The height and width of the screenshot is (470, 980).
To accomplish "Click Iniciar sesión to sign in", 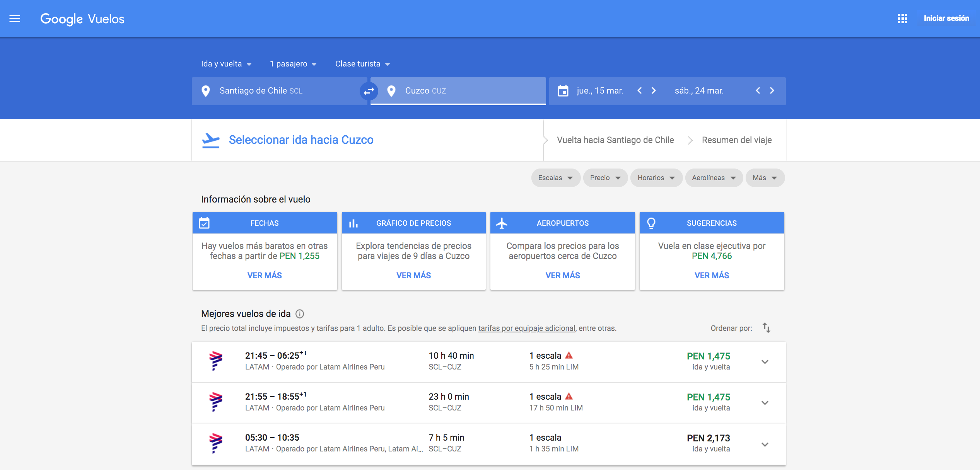I will pos(946,19).
